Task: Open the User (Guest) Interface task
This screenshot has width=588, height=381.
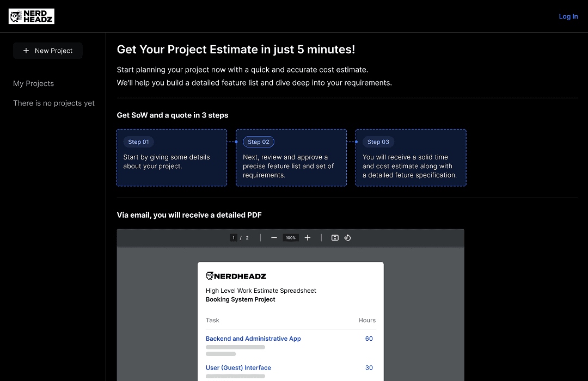Action: [238, 368]
